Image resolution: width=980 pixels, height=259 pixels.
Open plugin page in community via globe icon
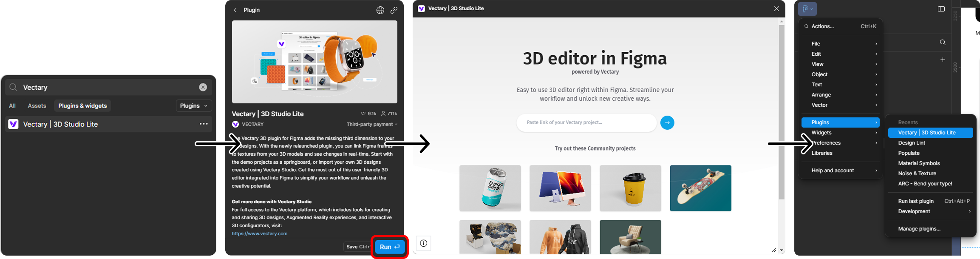(x=380, y=10)
